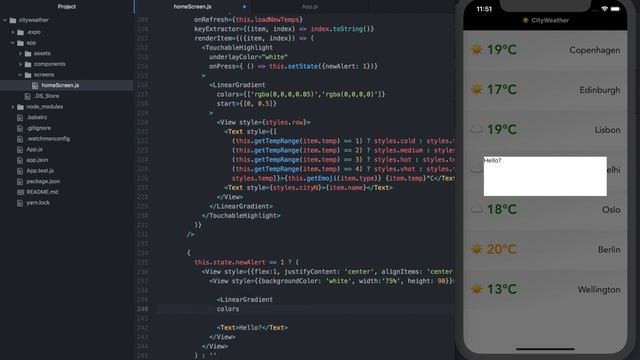Expand the components folder chevron
The image size is (640, 360).
coord(20,64)
